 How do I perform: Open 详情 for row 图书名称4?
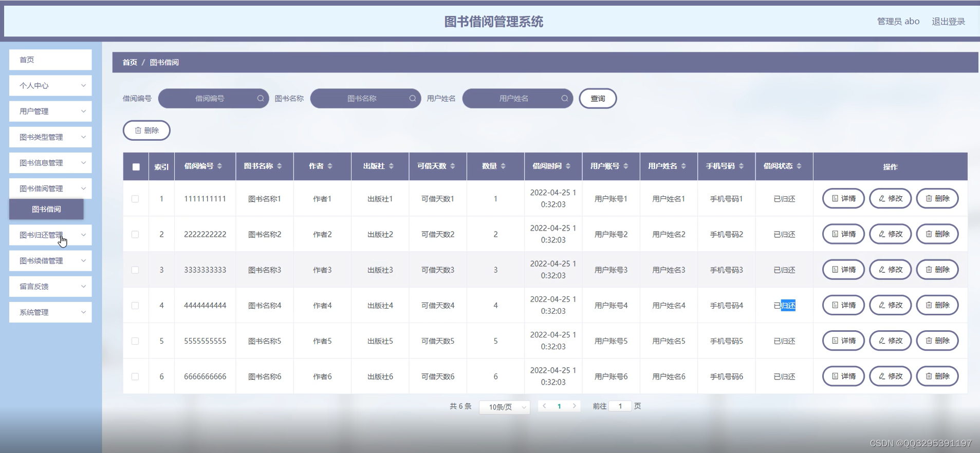pyautogui.click(x=843, y=305)
